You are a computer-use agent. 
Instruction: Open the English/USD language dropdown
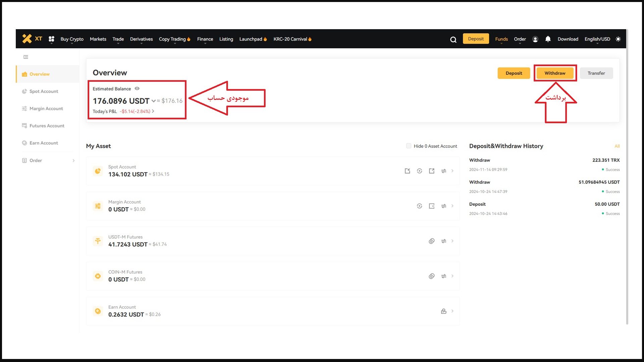click(597, 39)
